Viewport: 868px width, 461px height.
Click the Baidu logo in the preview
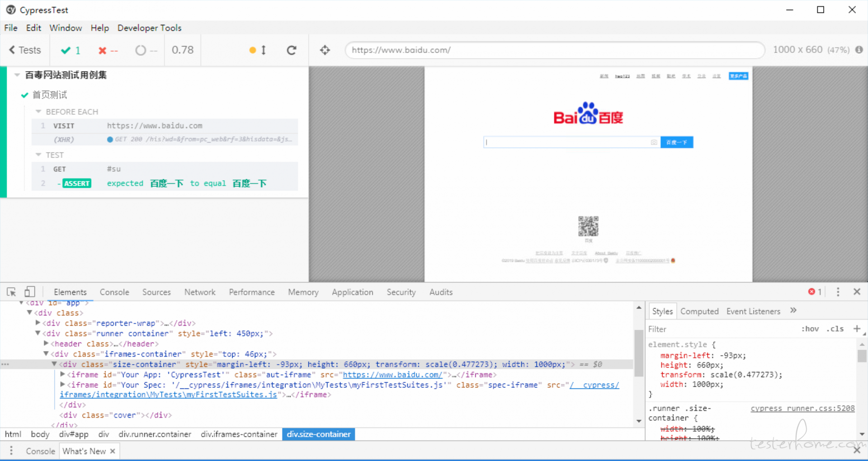(588, 113)
